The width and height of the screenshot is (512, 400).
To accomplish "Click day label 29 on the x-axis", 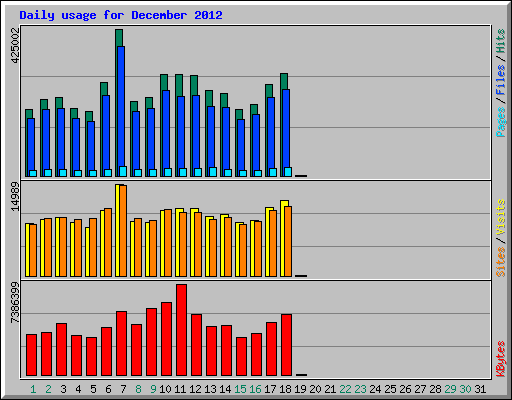I will coord(450,389).
